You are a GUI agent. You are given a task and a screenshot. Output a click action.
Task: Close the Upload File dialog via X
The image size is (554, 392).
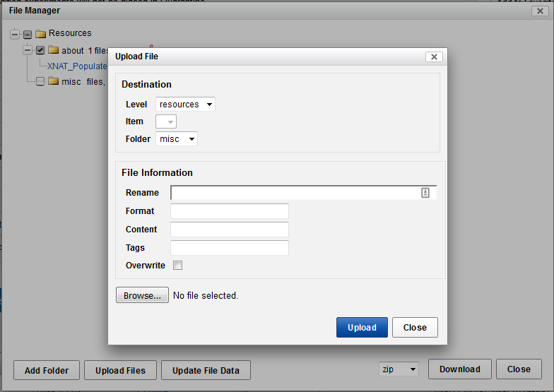coord(434,57)
